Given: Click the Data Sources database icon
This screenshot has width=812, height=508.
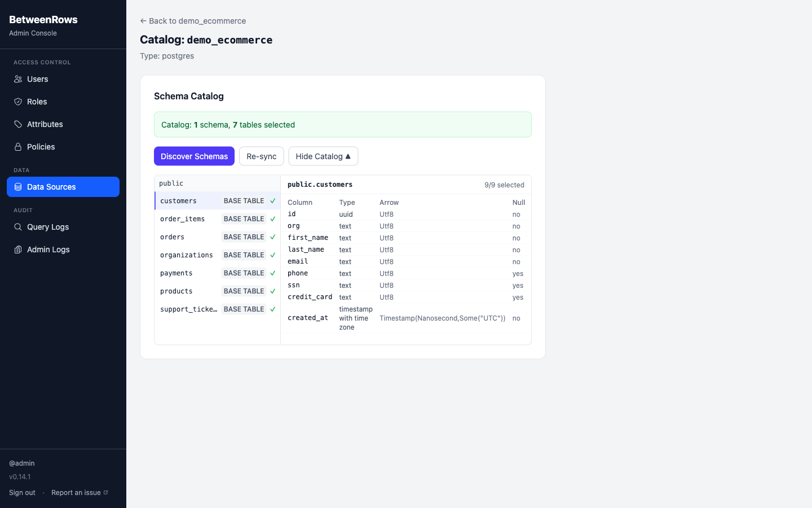Looking at the screenshot, I should pos(17,187).
